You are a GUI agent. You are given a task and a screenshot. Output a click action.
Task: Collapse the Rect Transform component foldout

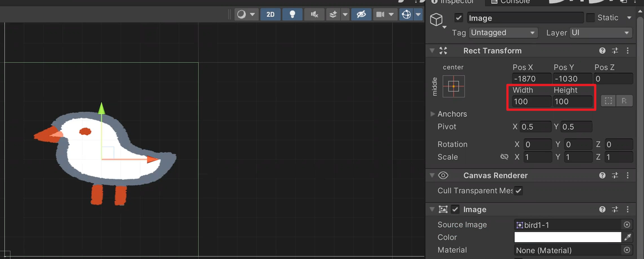point(431,51)
